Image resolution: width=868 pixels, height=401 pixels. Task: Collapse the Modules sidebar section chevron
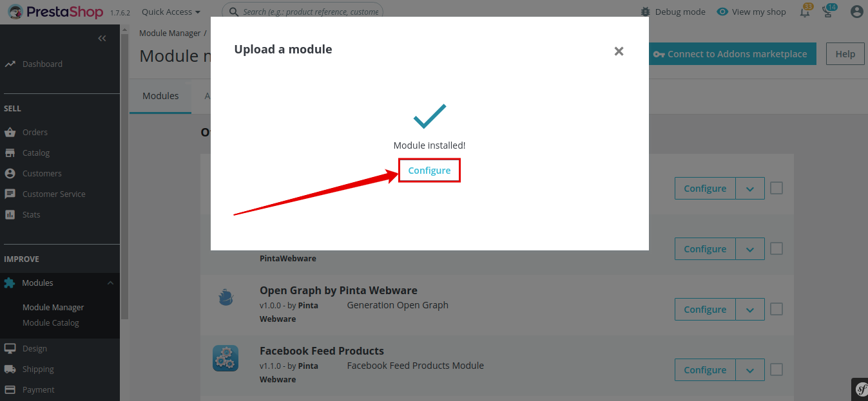[x=110, y=283]
